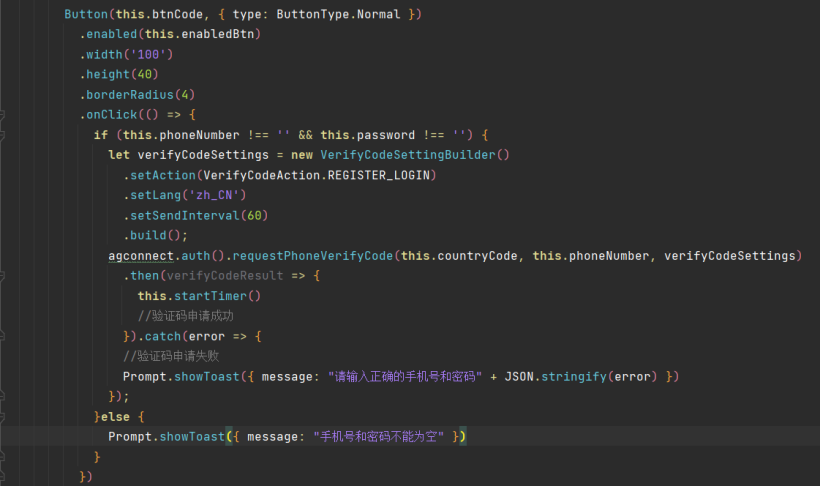Viewport: 820px width, 486px height.
Task: Click the '.build' method call
Action: pyautogui.click(x=145, y=235)
